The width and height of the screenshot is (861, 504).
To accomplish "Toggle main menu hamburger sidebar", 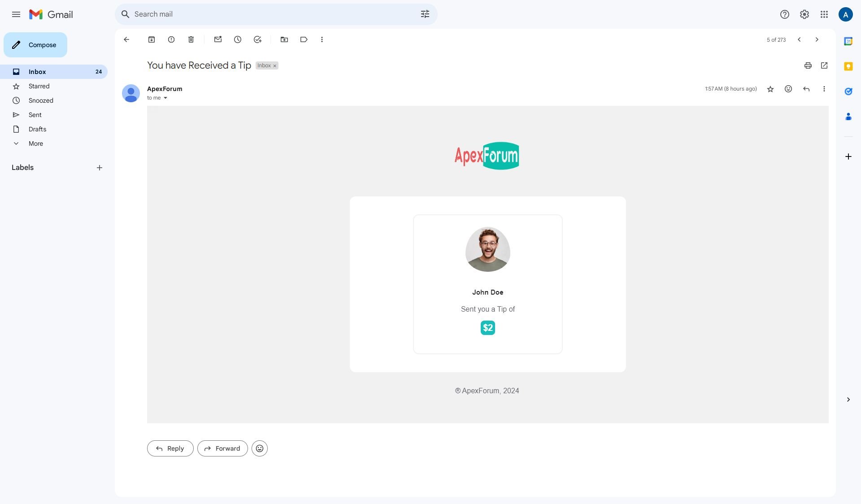I will [x=16, y=14].
